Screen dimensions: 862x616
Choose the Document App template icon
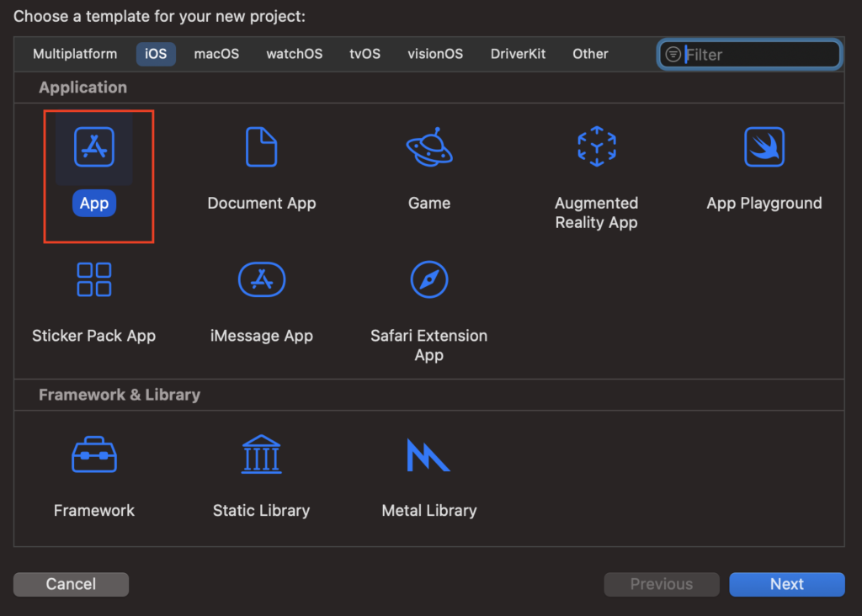[262, 146]
